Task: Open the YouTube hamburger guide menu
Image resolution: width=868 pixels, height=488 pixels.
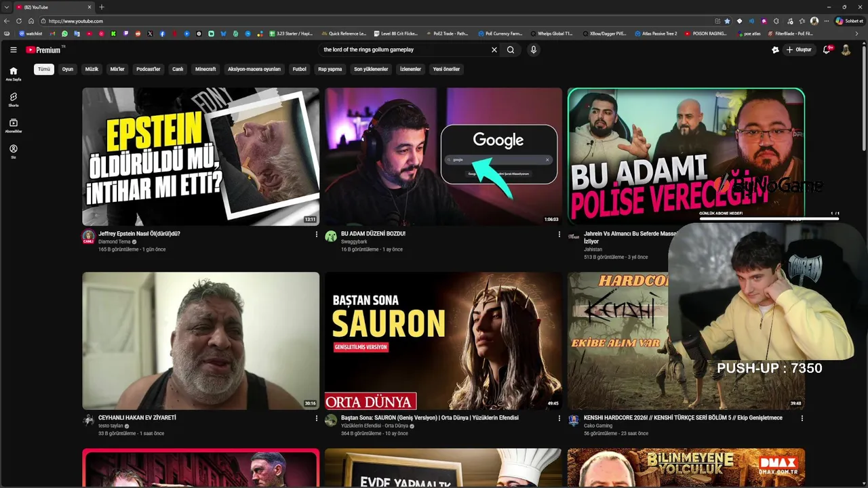Action: pos(13,49)
